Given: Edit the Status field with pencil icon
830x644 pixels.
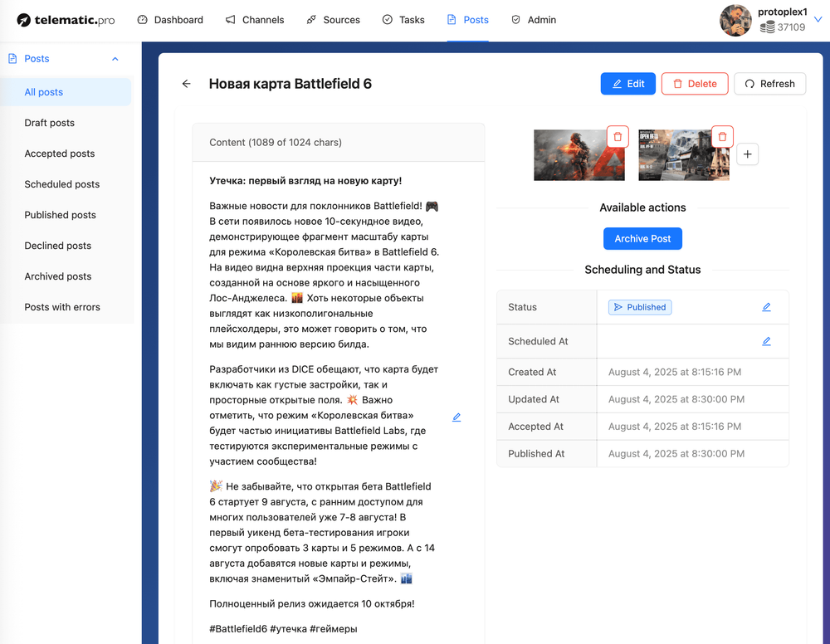Looking at the screenshot, I should [766, 307].
